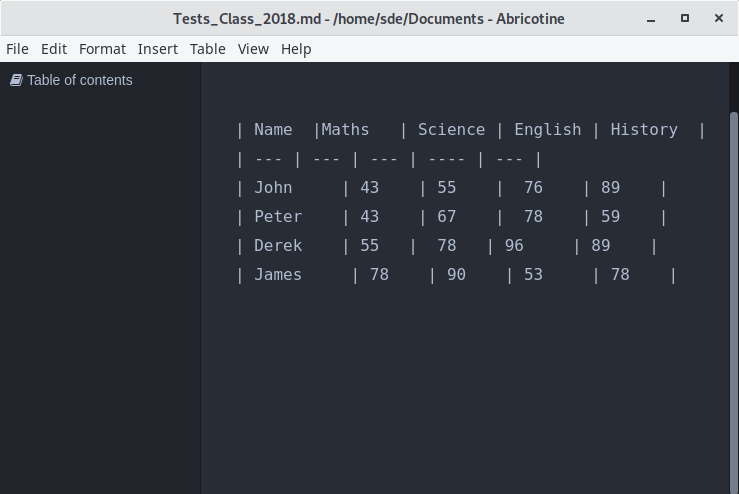The height and width of the screenshot is (494, 739).
Task: Close the Abricotine window
Action: (719, 18)
